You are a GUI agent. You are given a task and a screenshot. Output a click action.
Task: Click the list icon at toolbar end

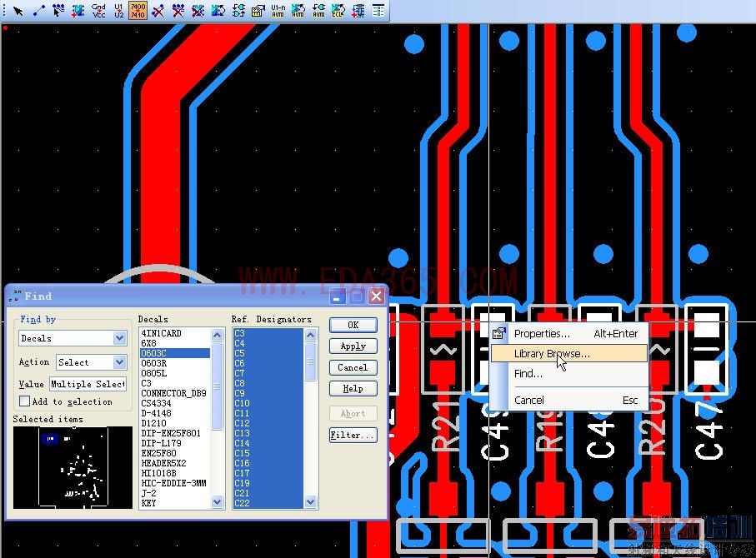(x=378, y=11)
